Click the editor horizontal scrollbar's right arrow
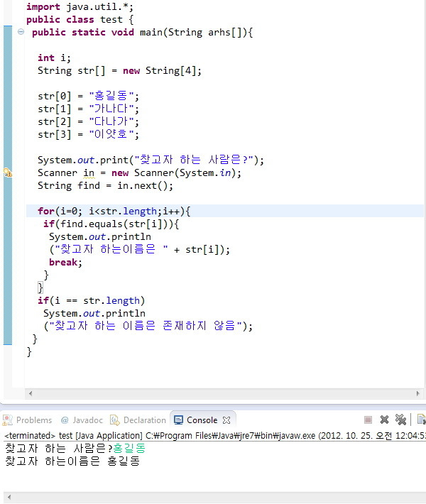426x504 pixels. tap(417, 393)
